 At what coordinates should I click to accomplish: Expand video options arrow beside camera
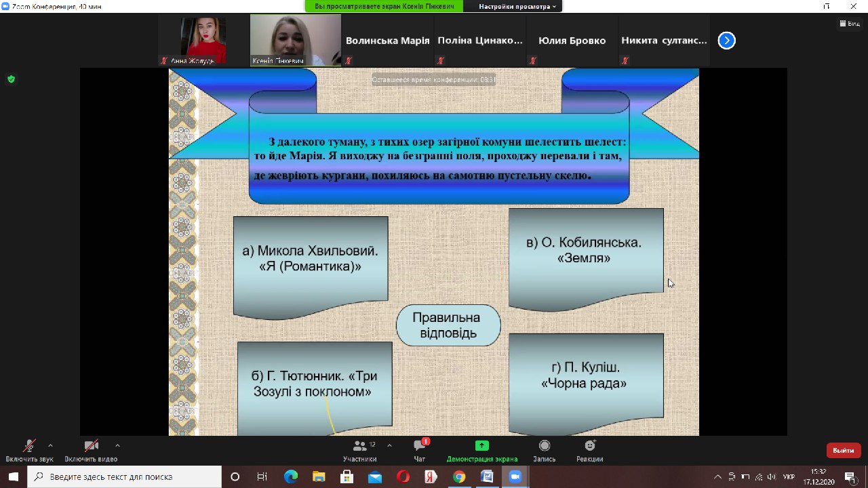117,445
